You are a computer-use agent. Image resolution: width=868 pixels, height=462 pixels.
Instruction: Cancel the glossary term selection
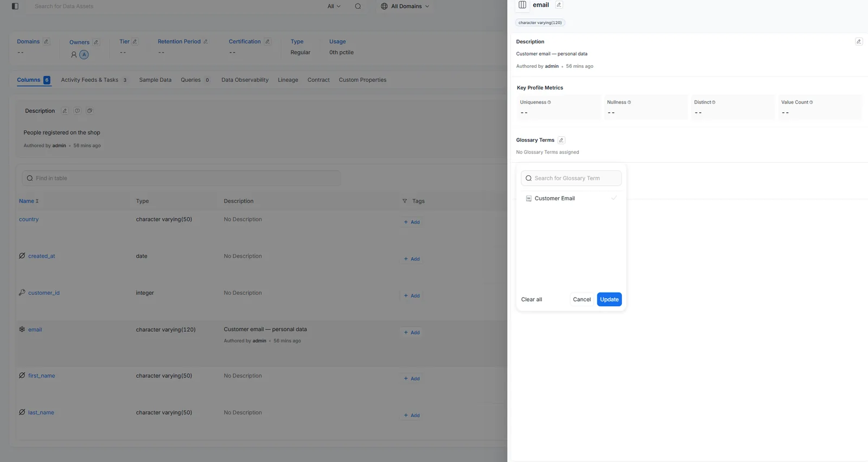tap(582, 300)
